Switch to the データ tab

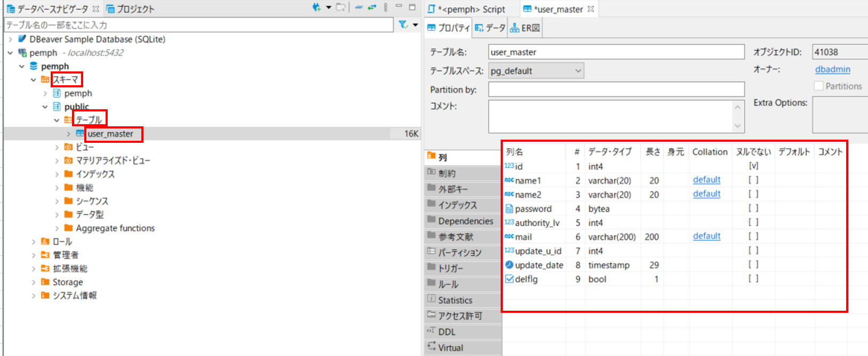pos(490,28)
